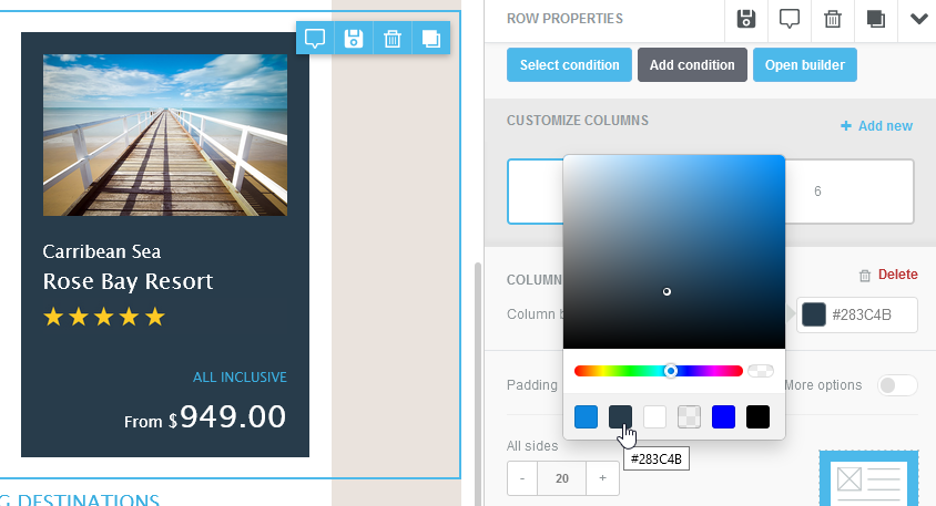The width and height of the screenshot is (936, 506).
Task: Click the All sides padding value field
Action: [x=562, y=479]
